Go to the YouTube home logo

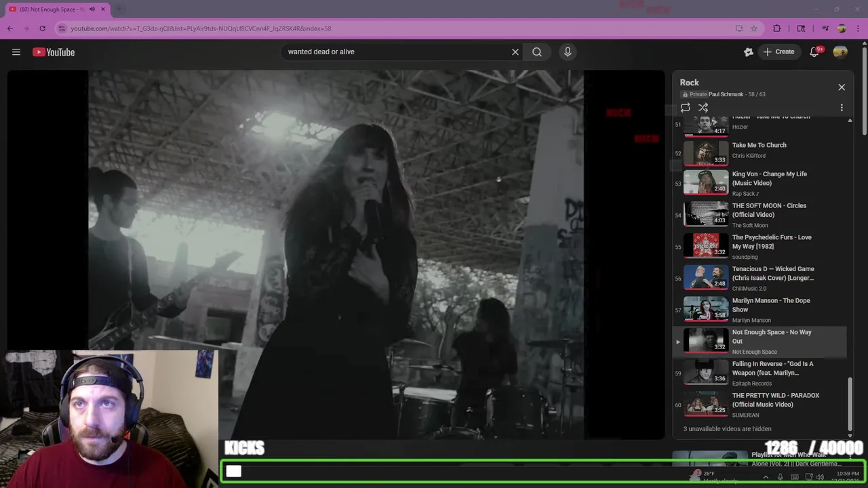coord(54,52)
